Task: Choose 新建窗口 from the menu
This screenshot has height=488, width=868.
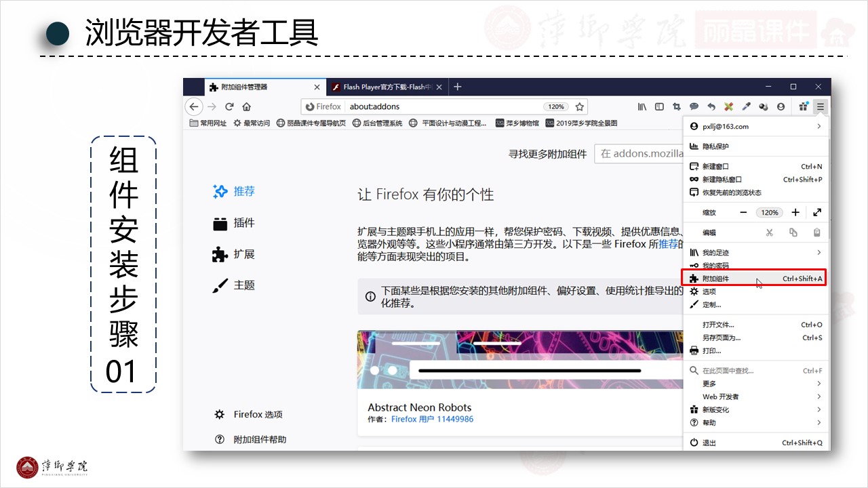Action: [755, 167]
